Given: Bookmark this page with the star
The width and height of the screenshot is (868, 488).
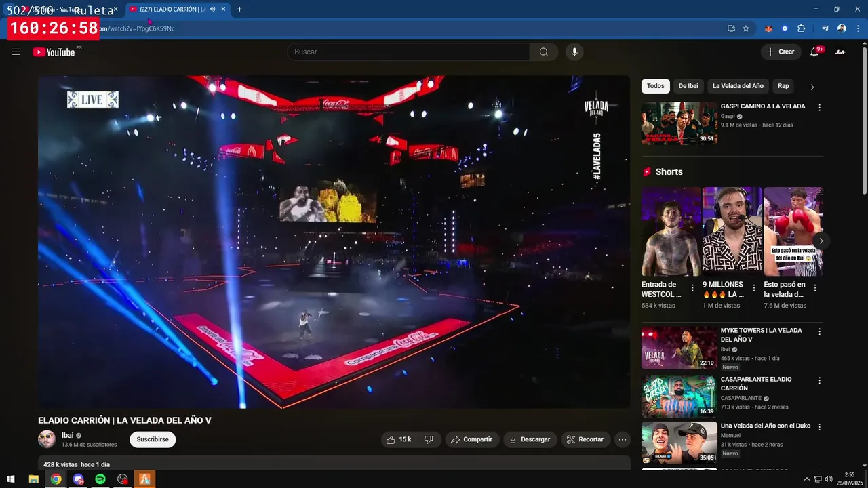Looking at the screenshot, I should (746, 28).
